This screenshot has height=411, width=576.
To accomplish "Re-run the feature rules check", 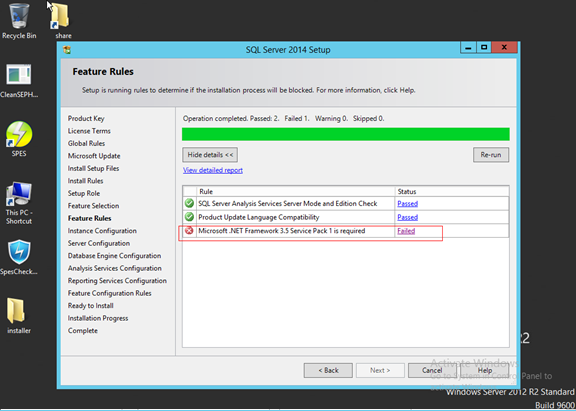I will (491, 155).
